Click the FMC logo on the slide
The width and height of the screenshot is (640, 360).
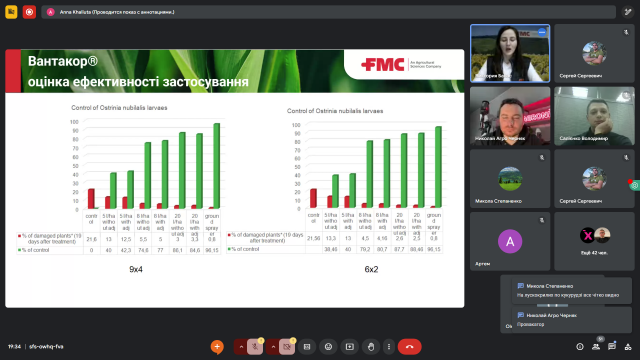coord(383,64)
